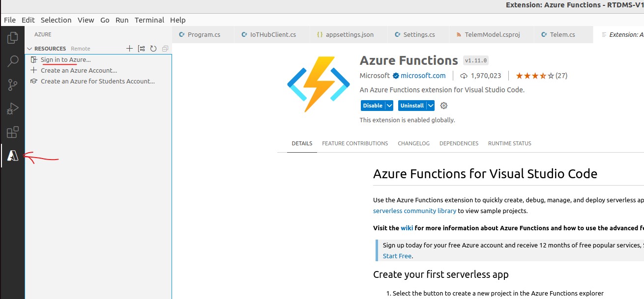Open the wiki link
The height and width of the screenshot is (299, 644).
[x=407, y=228]
